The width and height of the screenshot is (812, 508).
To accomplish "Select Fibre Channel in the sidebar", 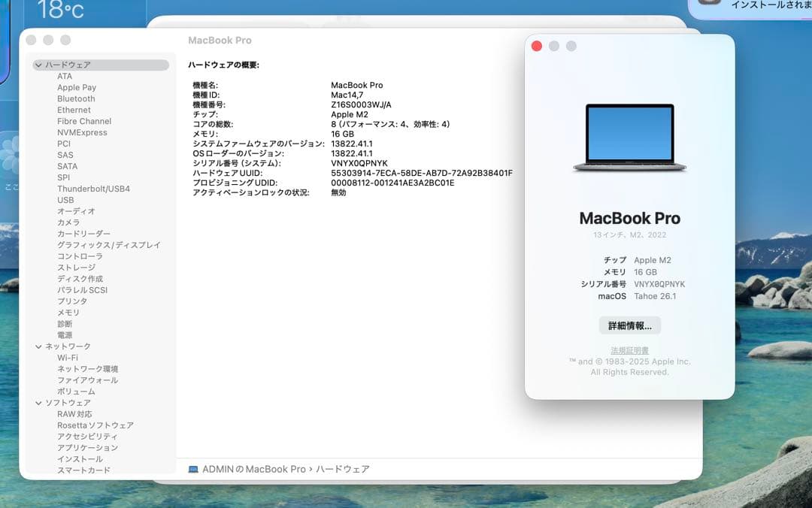I will (x=83, y=121).
